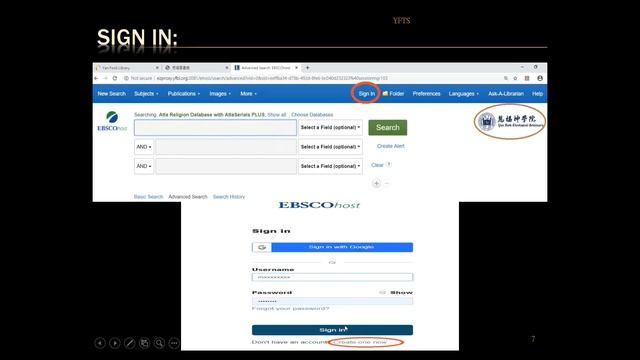Show all slides view
This screenshot has height=360, width=640.
tap(144, 343)
